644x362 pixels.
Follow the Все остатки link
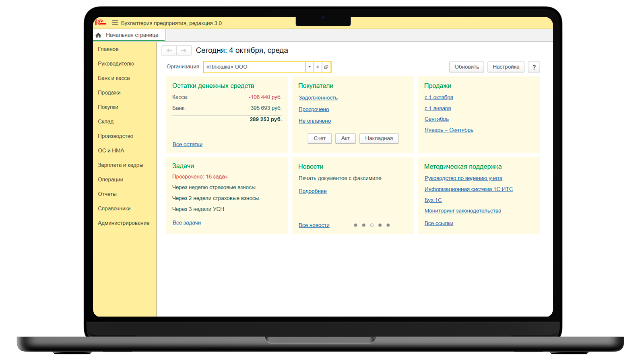tap(188, 144)
